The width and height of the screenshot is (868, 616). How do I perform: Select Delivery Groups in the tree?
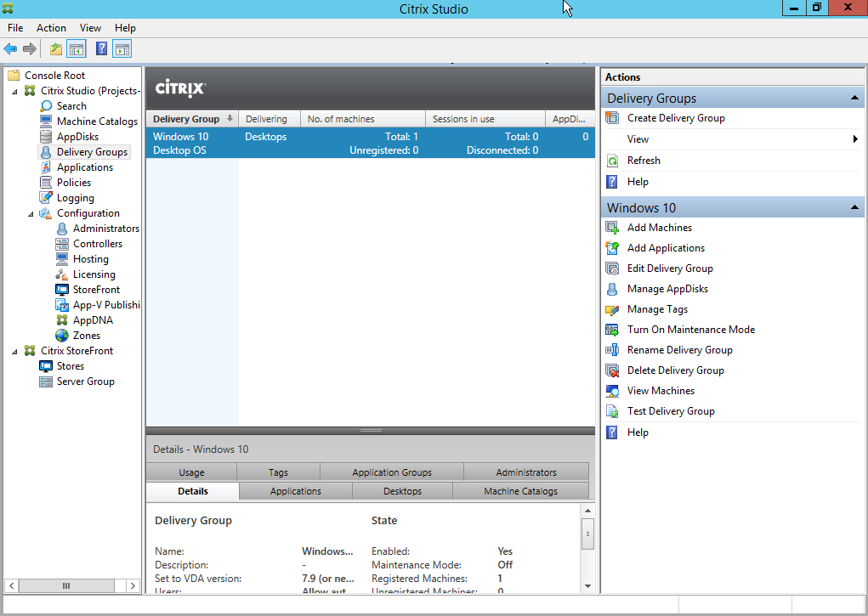(x=92, y=151)
